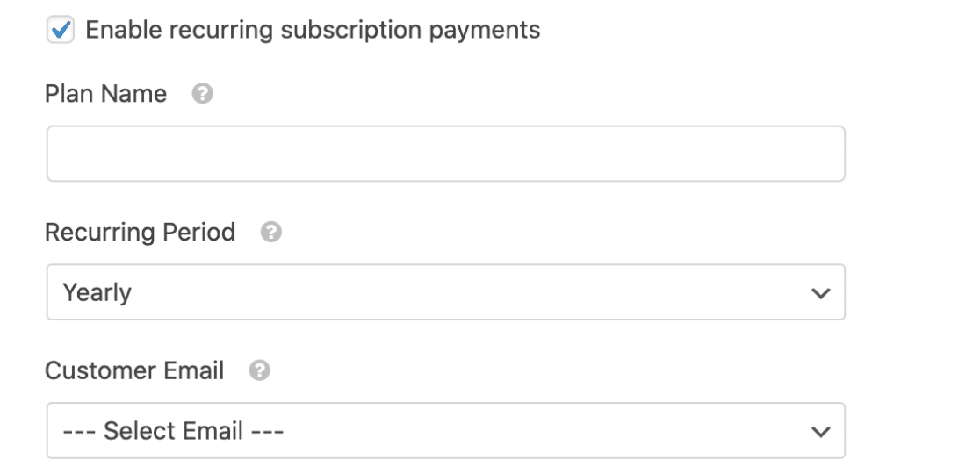The height and width of the screenshot is (474, 980).
Task: Open the Customer Email dropdown
Action: (445, 431)
